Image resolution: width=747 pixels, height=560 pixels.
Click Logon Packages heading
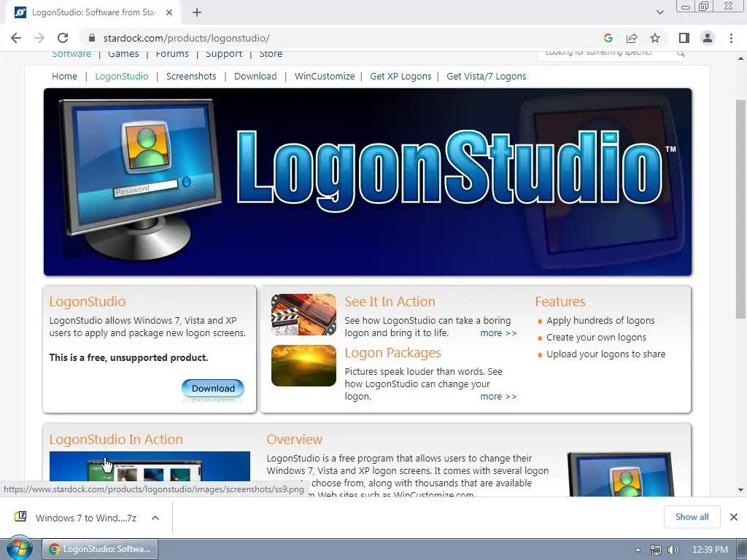pyautogui.click(x=392, y=353)
